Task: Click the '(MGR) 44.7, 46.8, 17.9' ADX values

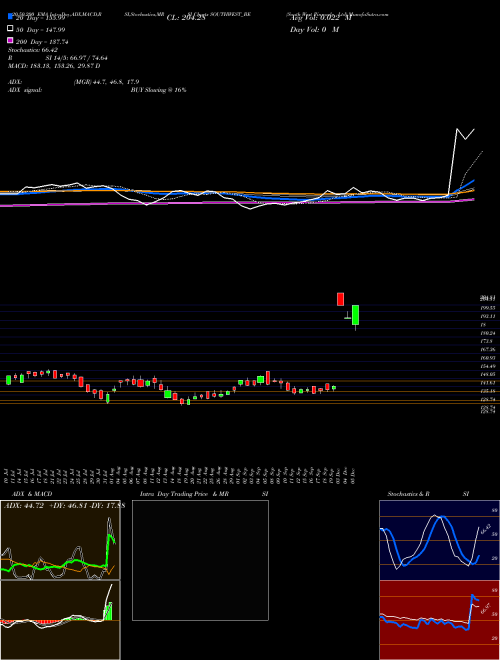Action: pyautogui.click(x=106, y=82)
